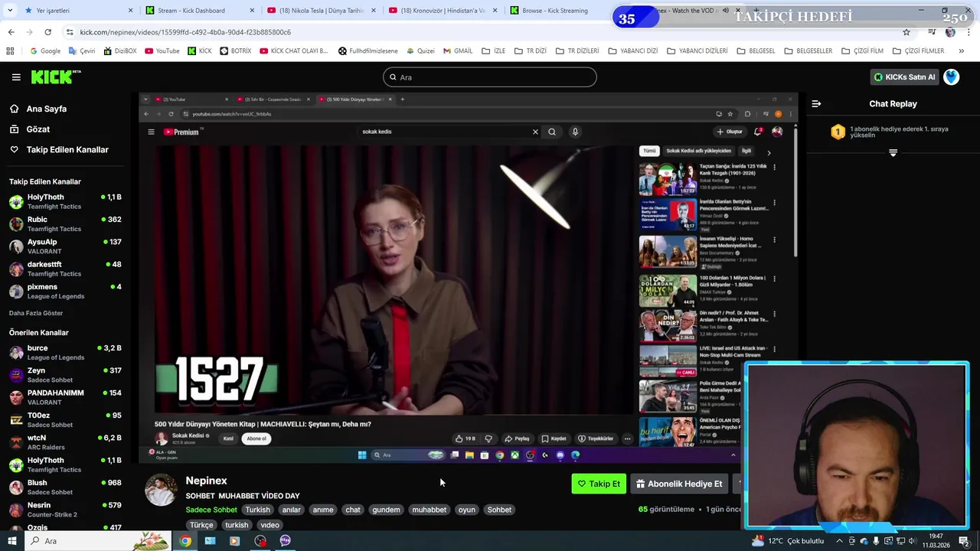Image resolution: width=980 pixels, height=551 pixels.
Task: Click the KICKs Satın Al button
Action: [905, 77]
